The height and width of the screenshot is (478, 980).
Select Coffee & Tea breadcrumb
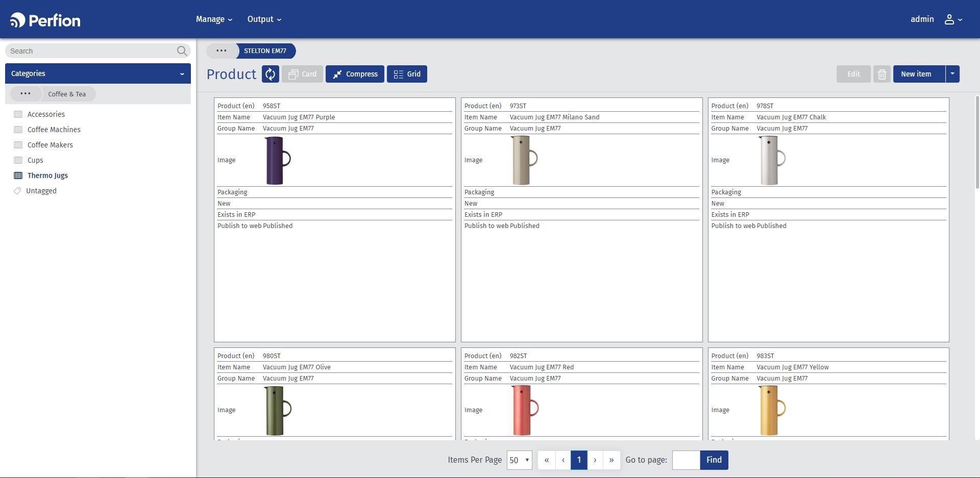point(67,94)
